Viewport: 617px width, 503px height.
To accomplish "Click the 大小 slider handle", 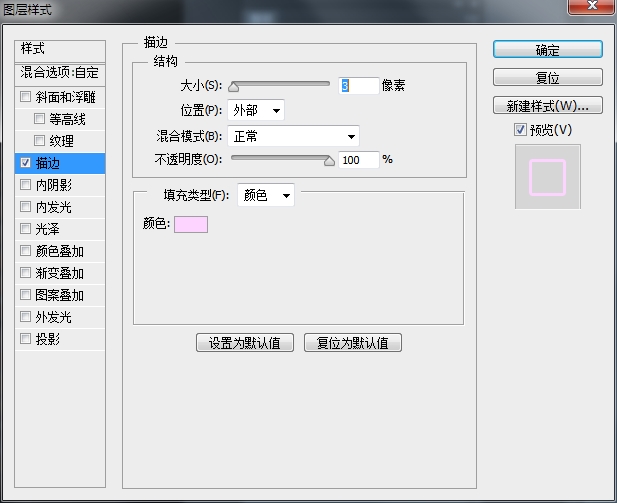I will [x=233, y=87].
